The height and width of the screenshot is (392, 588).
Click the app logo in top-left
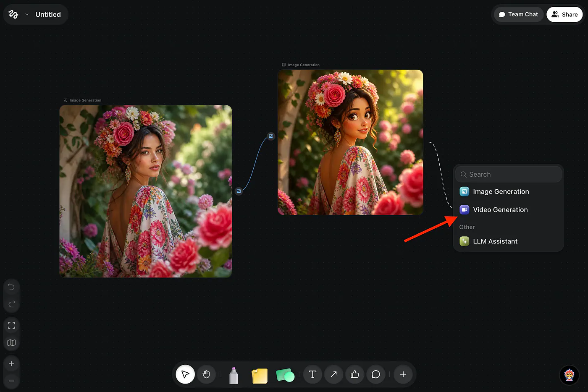pos(13,14)
